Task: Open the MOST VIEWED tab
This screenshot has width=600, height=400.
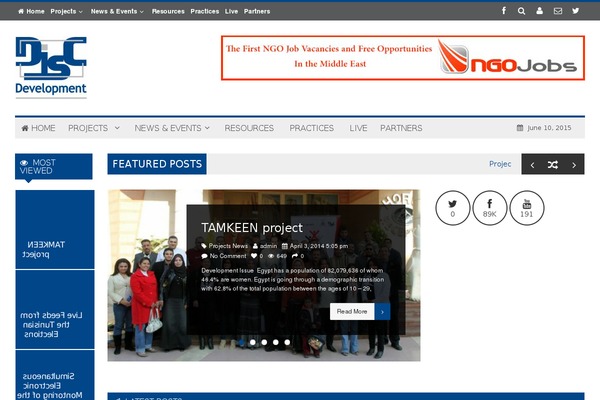Action: coord(54,166)
